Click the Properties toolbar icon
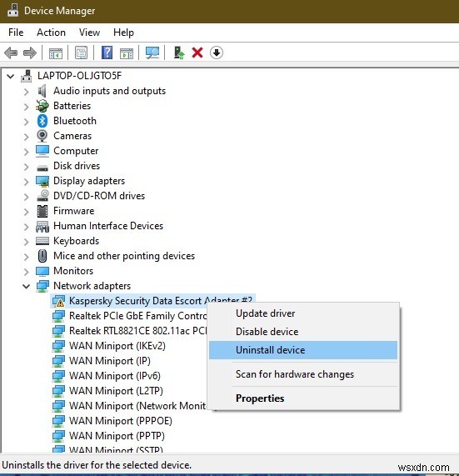 [82, 53]
